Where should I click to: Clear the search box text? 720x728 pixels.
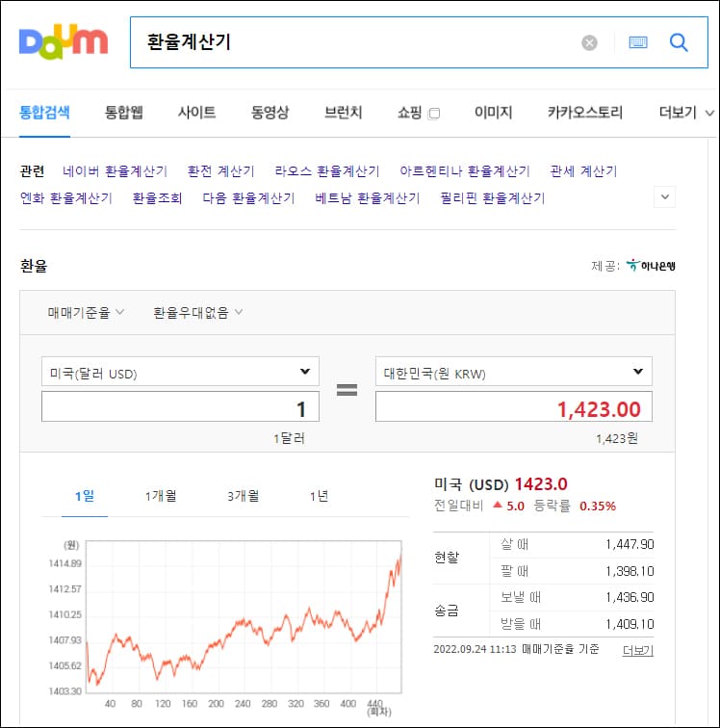click(589, 42)
